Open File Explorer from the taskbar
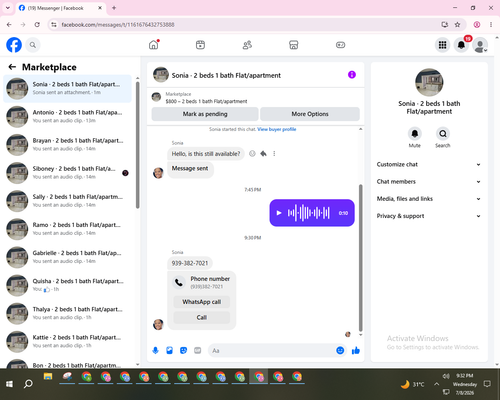The height and width of the screenshot is (400, 500). [48, 377]
